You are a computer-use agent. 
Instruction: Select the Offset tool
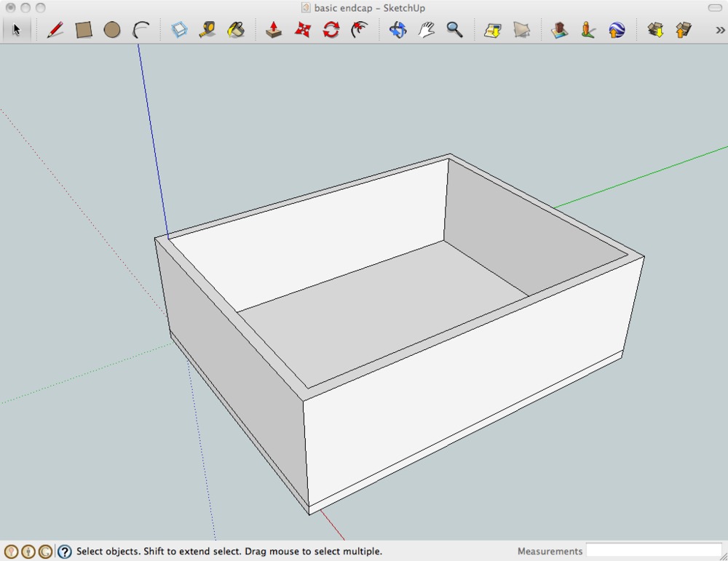pos(359,30)
